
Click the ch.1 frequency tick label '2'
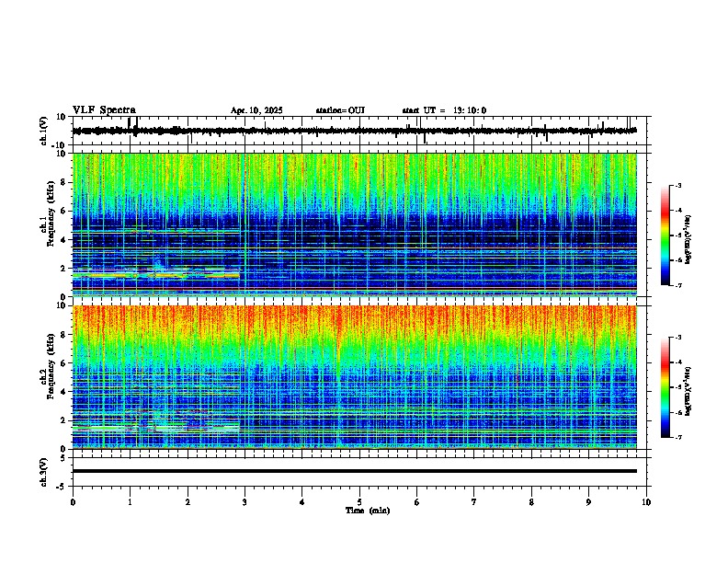(x=63, y=269)
